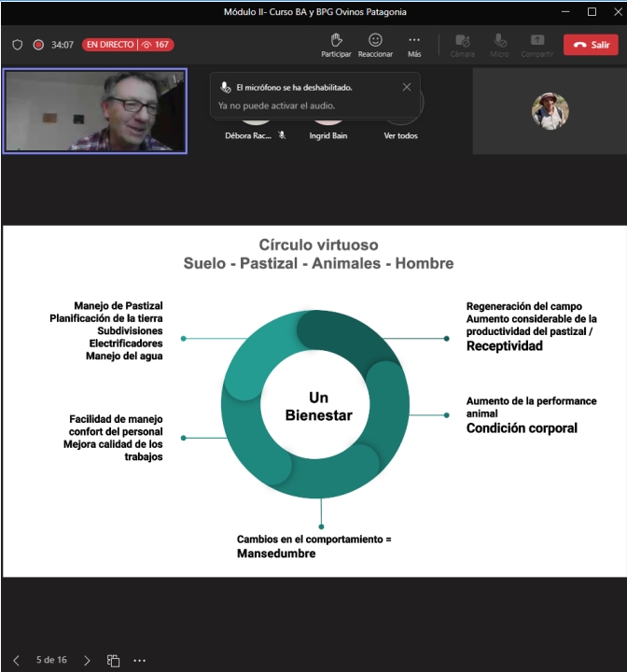Advance to the next slide
Image resolution: width=627 pixels, height=672 pixels.
(x=87, y=660)
